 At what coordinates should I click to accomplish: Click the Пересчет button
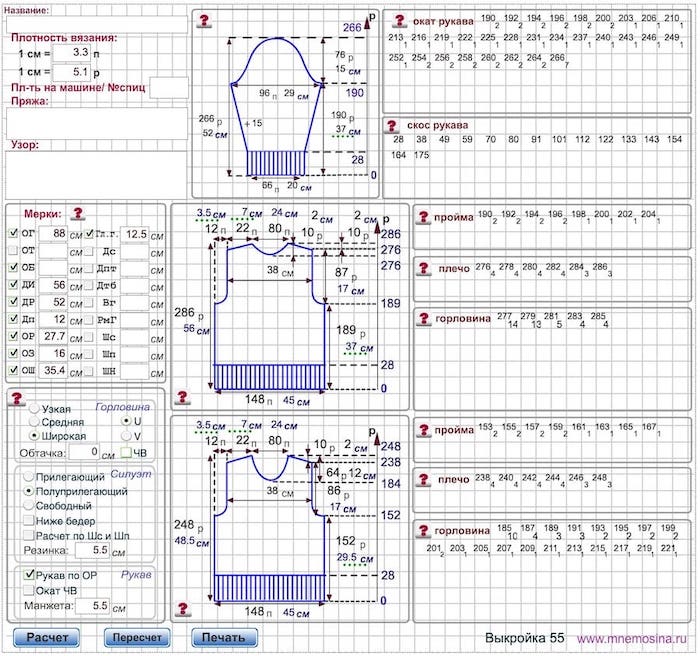pyautogui.click(x=137, y=637)
